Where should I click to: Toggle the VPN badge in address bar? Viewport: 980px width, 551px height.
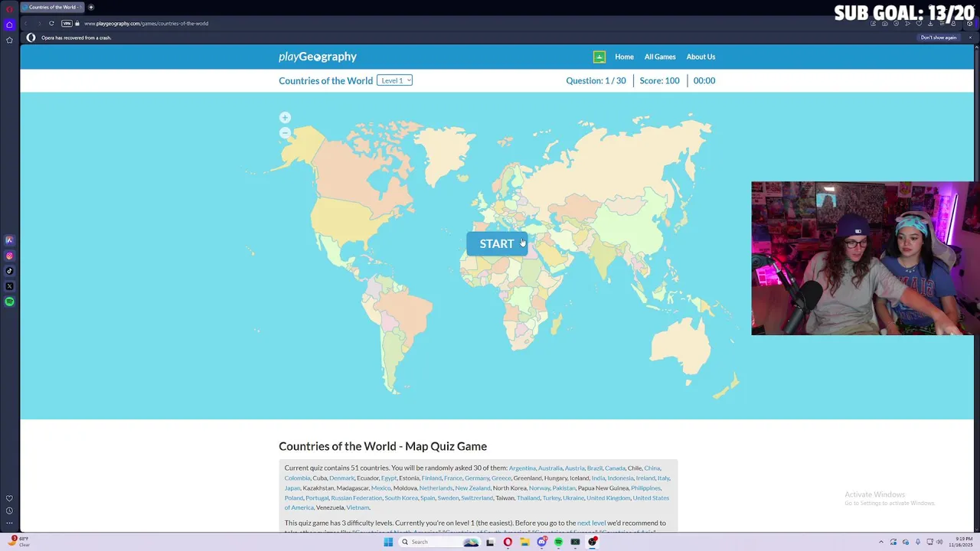pos(67,23)
